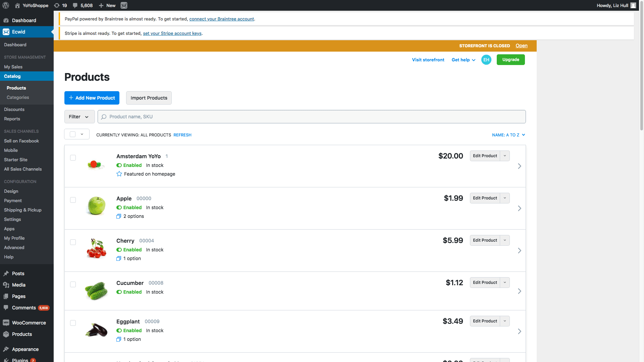Click the updates icon showing 19
644x362 pixels.
[60, 5]
